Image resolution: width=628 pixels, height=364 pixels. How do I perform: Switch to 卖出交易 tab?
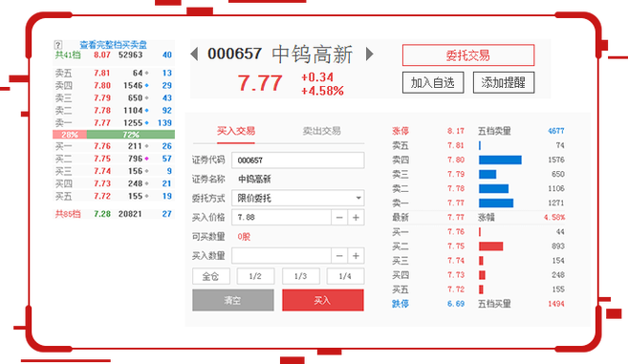[x=321, y=131]
